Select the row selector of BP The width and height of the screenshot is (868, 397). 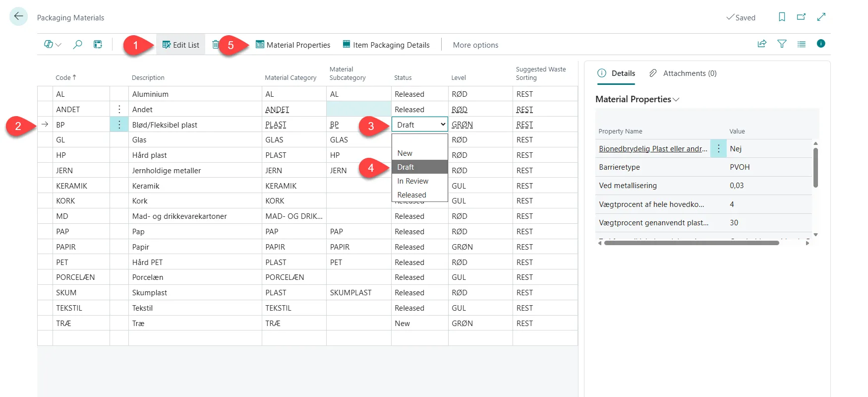[x=45, y=125]
